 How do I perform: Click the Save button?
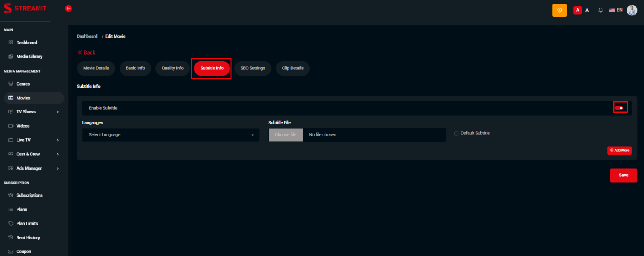[x=623, y=175]
